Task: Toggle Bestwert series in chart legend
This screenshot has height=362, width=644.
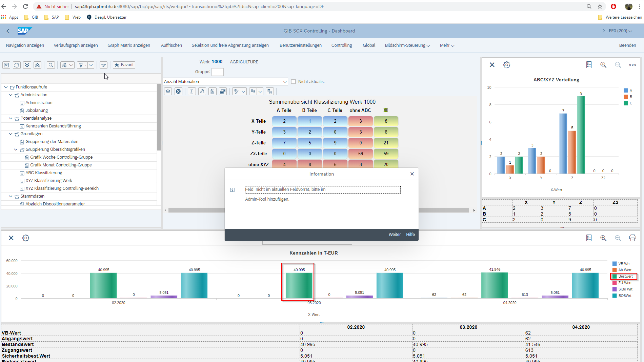Action: 624,276
